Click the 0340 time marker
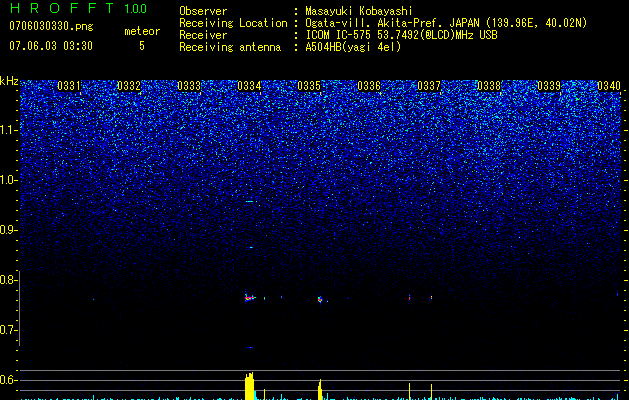The width and height of the screenshot is (629, 400). 609,86
